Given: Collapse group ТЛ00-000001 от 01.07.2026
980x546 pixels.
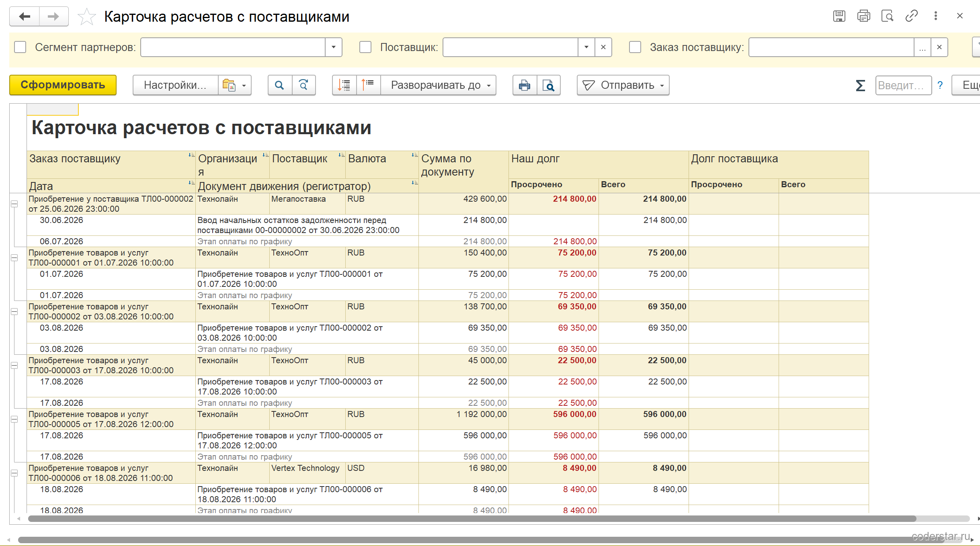Looking at the screenshot, I should 14,258.
